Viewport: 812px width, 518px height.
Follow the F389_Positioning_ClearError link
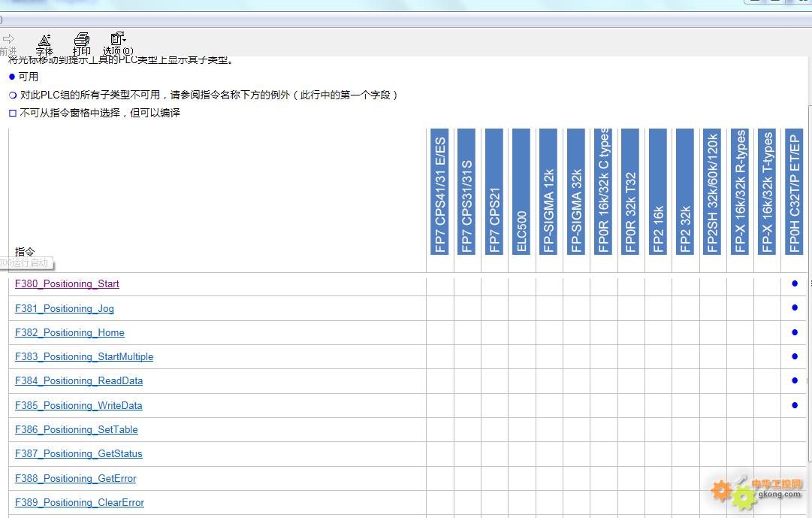[79, 502]
